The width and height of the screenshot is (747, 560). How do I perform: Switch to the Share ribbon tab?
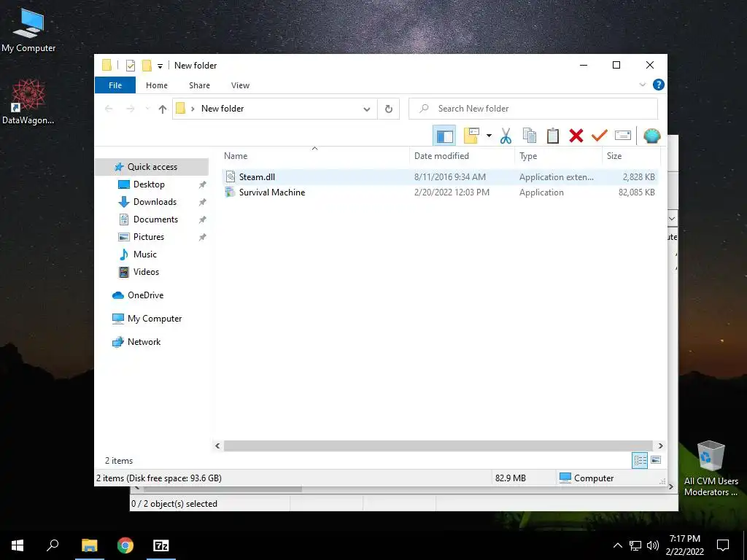coord(199,85)
